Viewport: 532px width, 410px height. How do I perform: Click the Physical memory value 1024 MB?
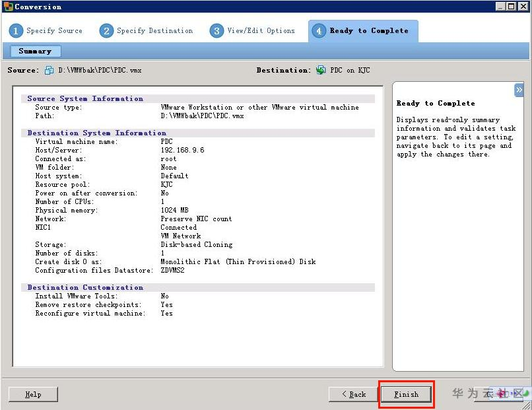click(x=175, y=210)
